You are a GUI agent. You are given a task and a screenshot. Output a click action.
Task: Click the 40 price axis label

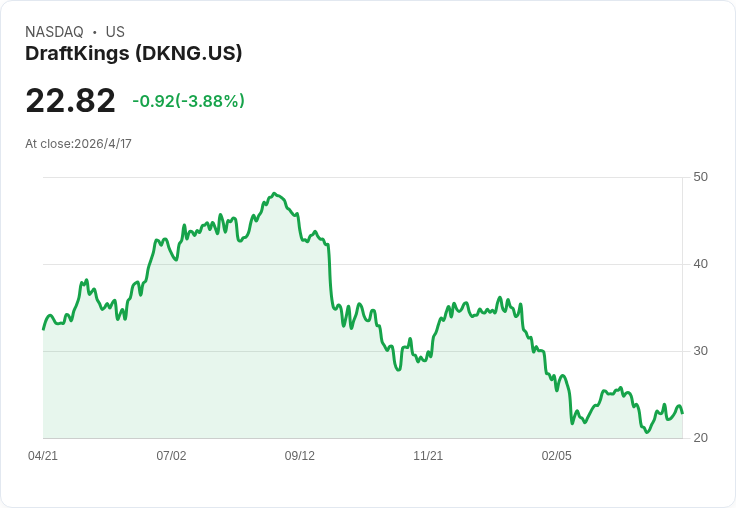(700, 264)
